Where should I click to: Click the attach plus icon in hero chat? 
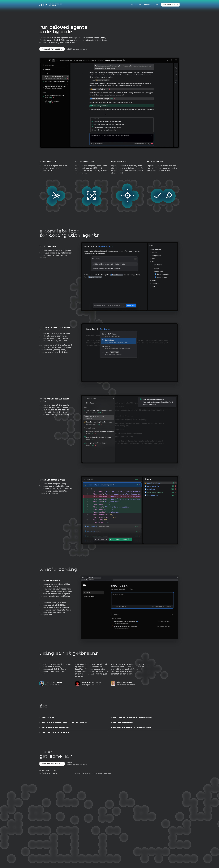[91, 144]
